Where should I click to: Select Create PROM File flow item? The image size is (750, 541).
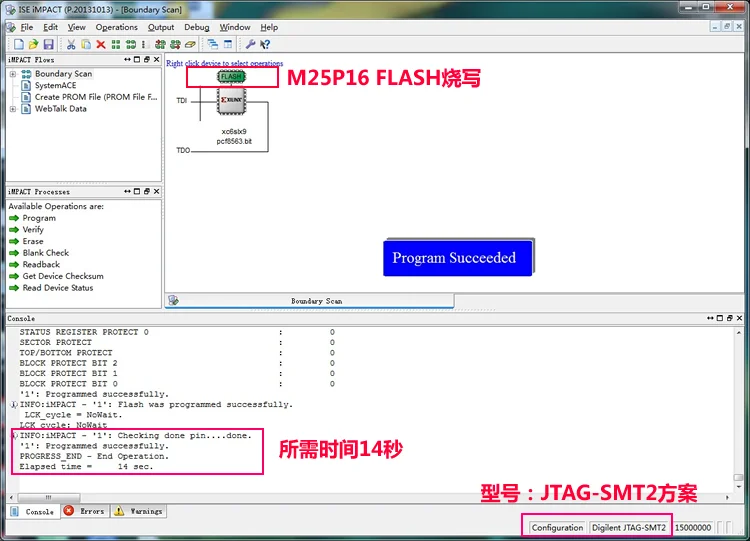coord(96,97)
